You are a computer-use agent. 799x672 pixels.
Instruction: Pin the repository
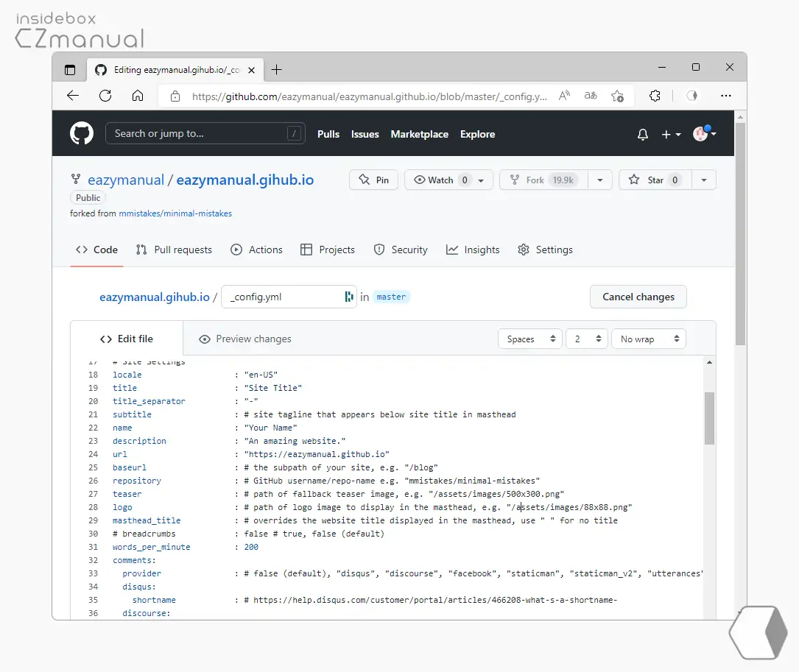373,180
